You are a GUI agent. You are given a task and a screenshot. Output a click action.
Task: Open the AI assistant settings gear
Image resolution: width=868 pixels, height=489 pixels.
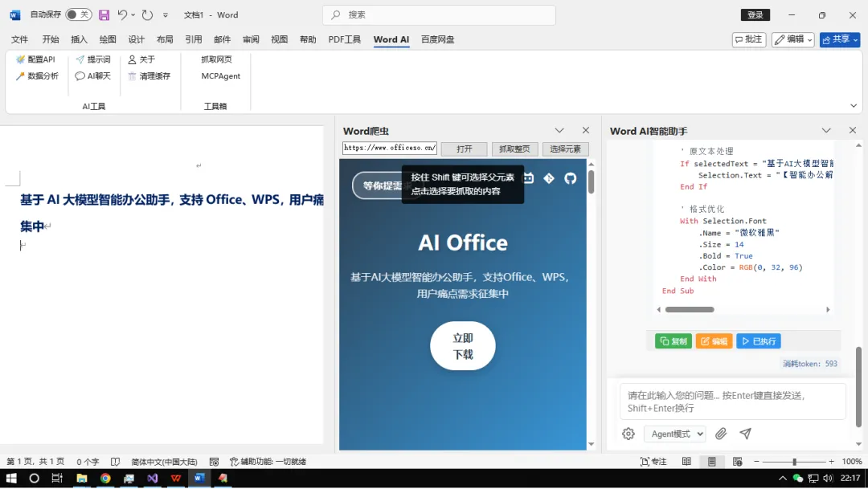[x=628, y=434]
